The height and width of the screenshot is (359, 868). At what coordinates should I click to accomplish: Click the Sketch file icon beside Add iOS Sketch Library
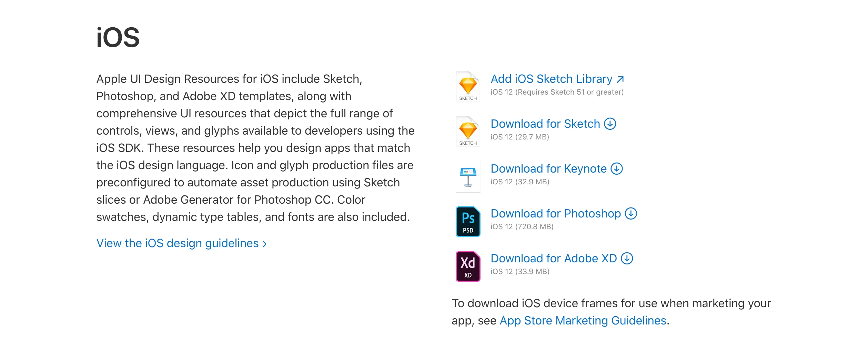[467, 86]
